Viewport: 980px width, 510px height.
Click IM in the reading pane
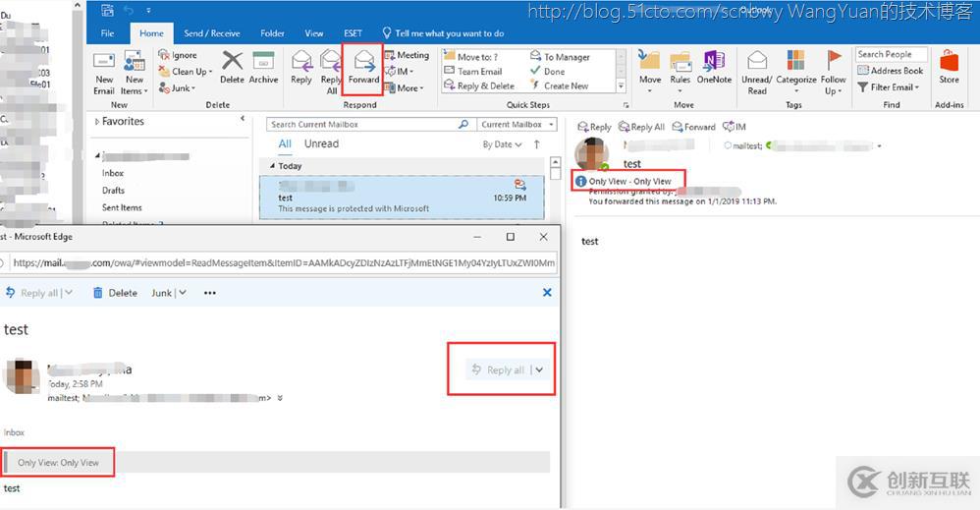coord(735,127)
